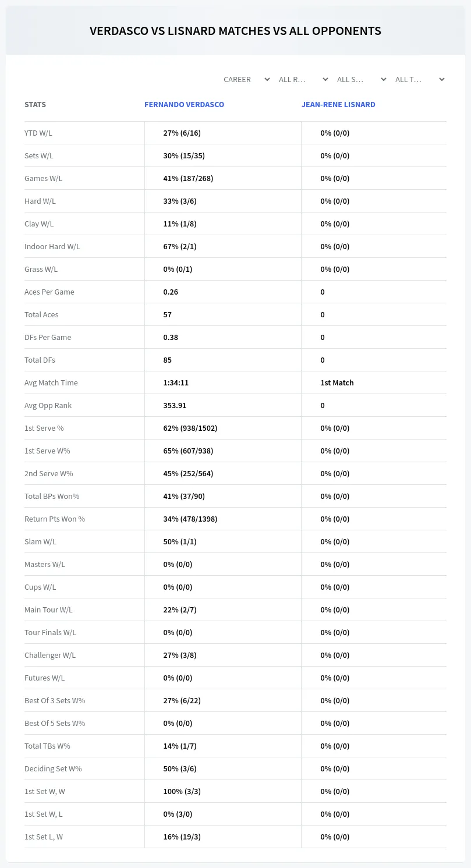Open Fernando Verdasco player link
Image resolution: width=471 pixels, height=868 pixels.
click(x=184, y=105)
